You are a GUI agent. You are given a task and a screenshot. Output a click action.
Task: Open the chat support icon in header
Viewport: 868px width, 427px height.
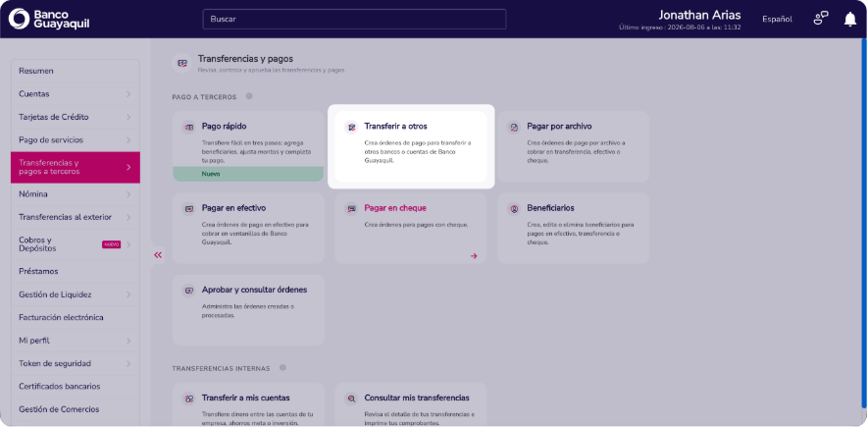tap(820, 19)
